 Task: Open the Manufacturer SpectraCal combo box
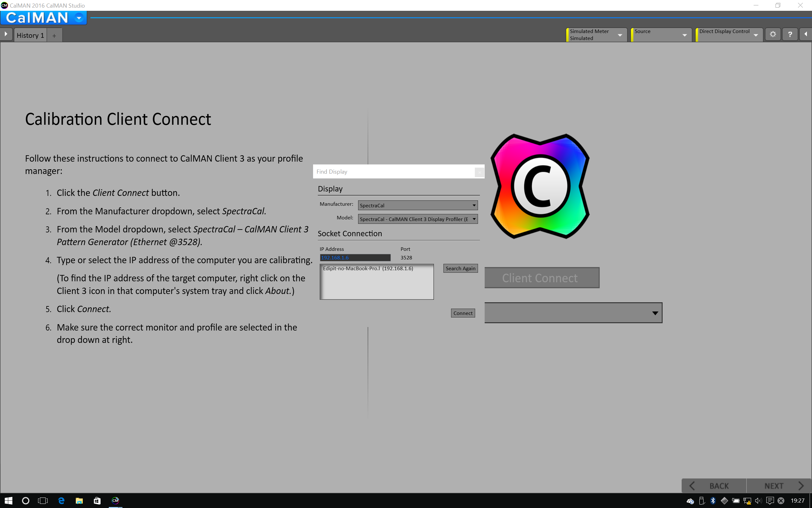[x=418, y=205]
